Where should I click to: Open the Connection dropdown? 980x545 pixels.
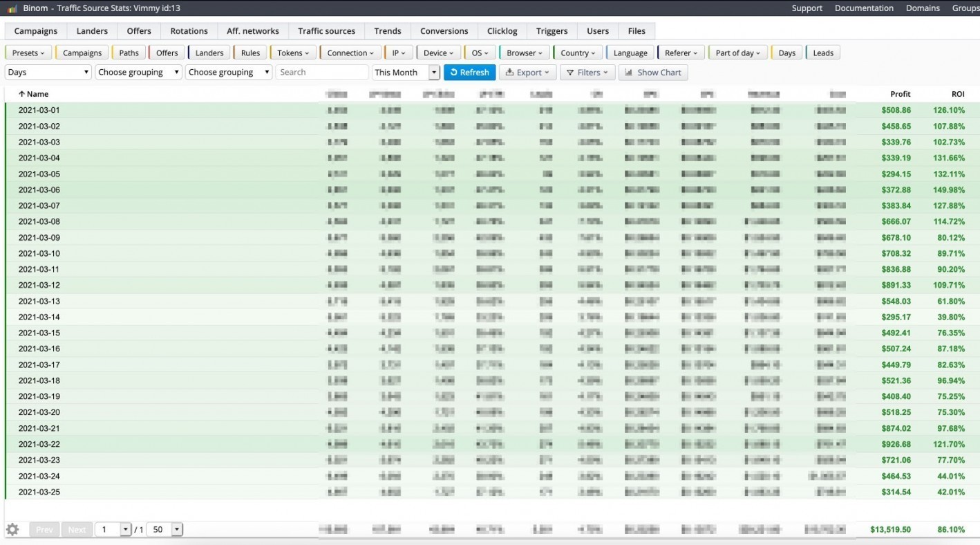[x=350, y=53]
